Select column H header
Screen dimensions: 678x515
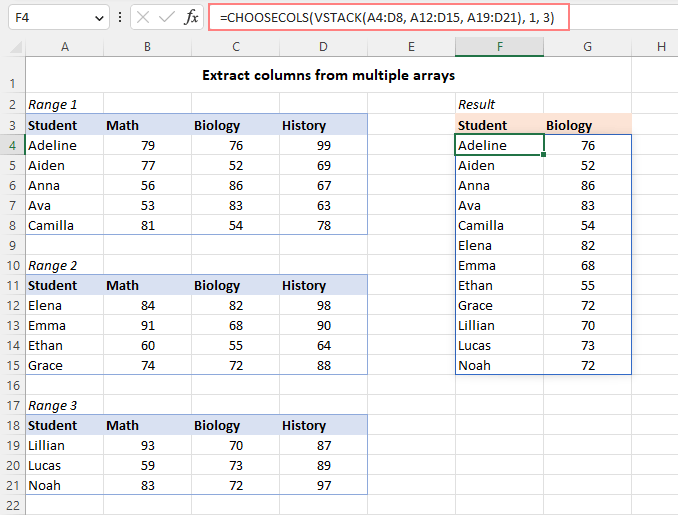click(x=661, y=47)
